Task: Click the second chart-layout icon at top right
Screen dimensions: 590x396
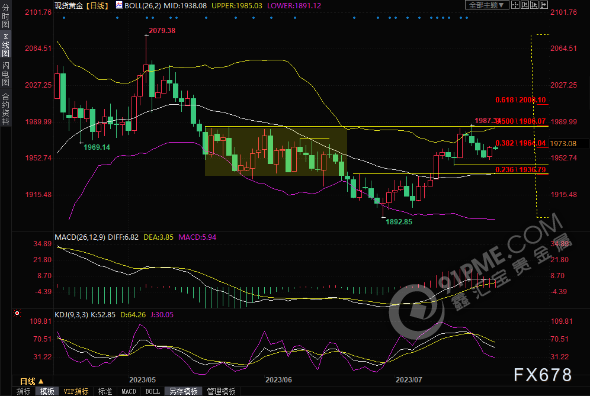Action: coord(525,5)
